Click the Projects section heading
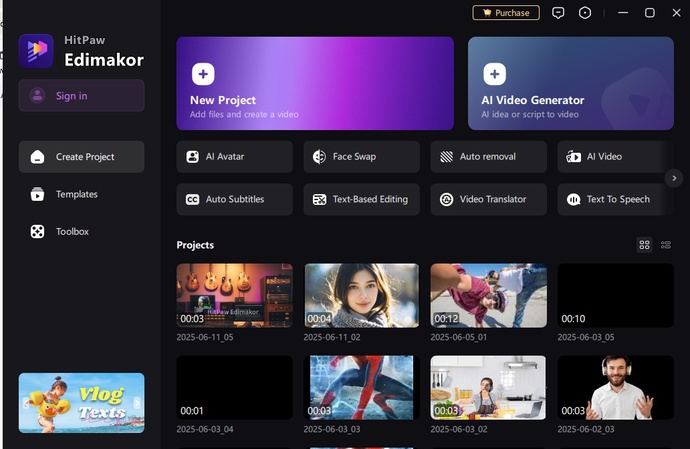 (x=195, y=245)
